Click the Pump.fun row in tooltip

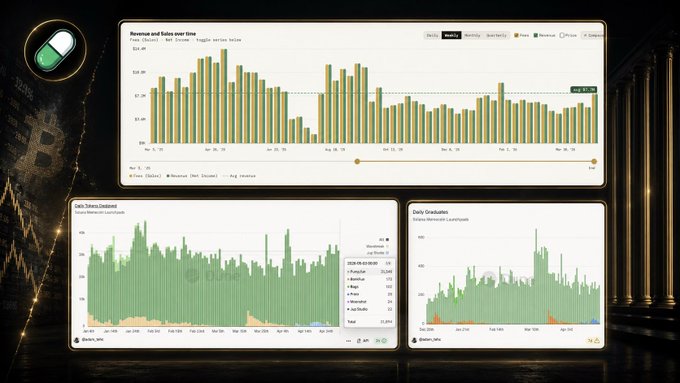click(x=369, y=272)
